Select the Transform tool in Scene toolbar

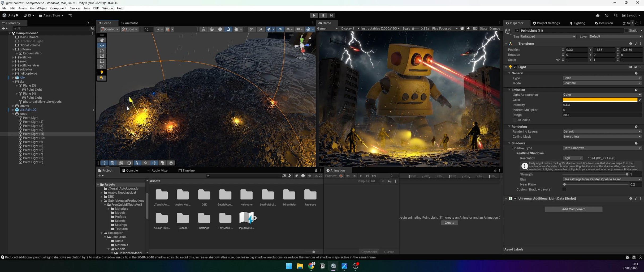pyautogui.click(x=102, y=66)
